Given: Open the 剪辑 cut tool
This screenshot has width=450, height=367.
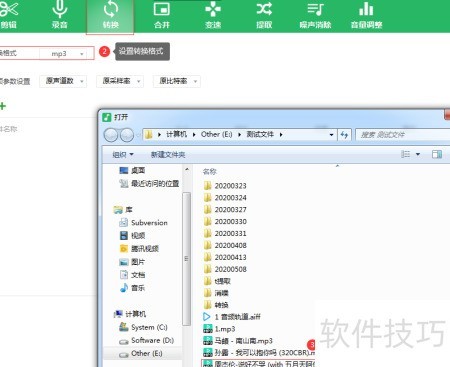Looking at the screenshot, I should pos(9,15).
